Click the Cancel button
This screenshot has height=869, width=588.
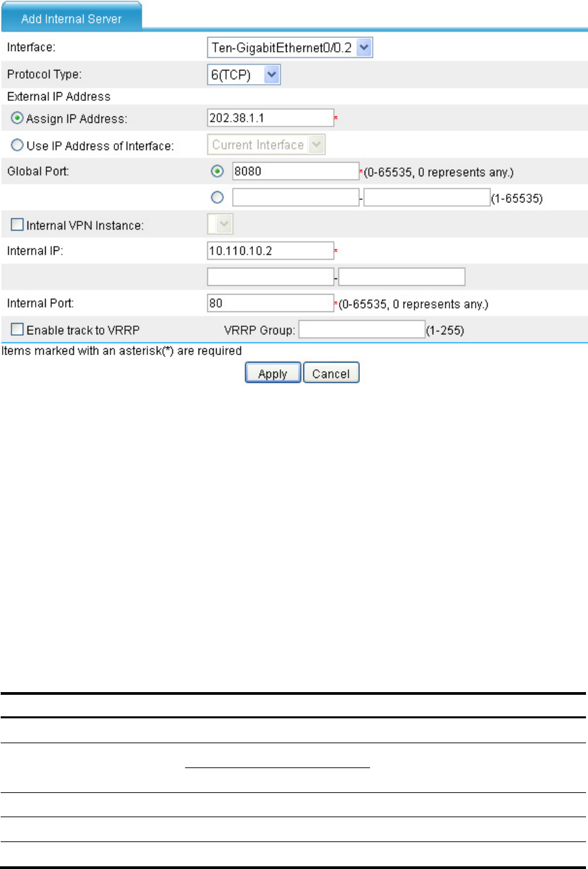point(331,373)
